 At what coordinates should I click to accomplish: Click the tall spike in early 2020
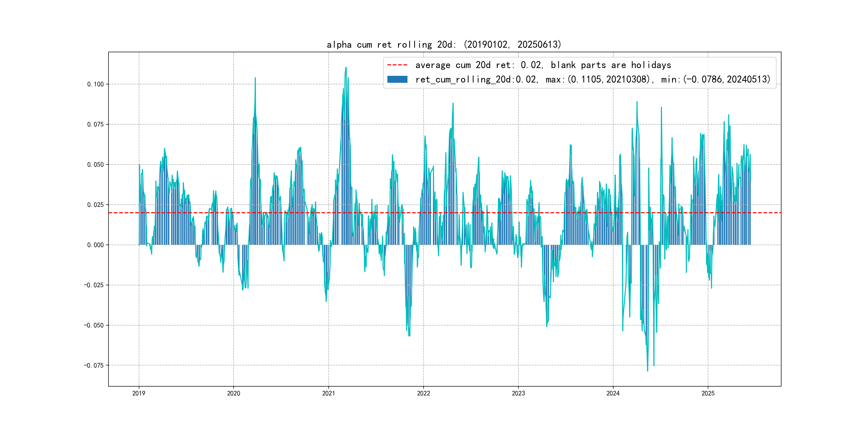point(255,79)
